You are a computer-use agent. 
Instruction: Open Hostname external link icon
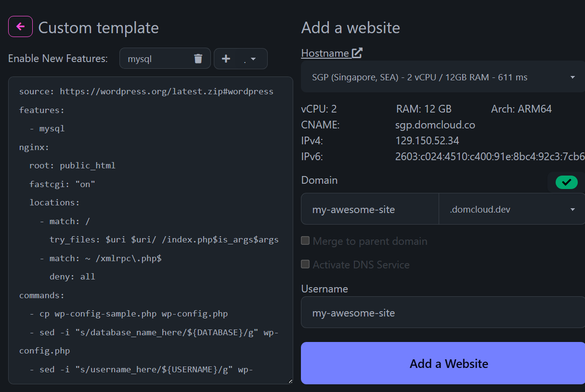click(x=357, y=53)
